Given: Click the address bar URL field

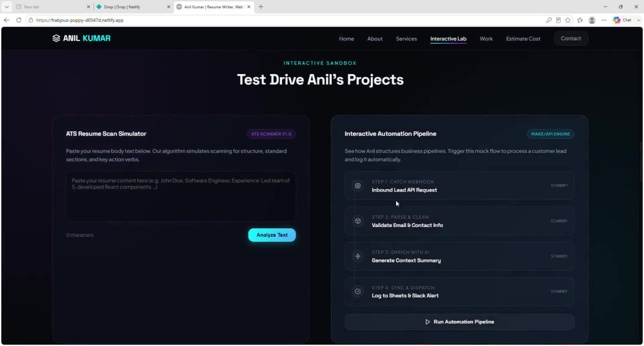Looking at the screenshot, I should click(x=287, y=20).
